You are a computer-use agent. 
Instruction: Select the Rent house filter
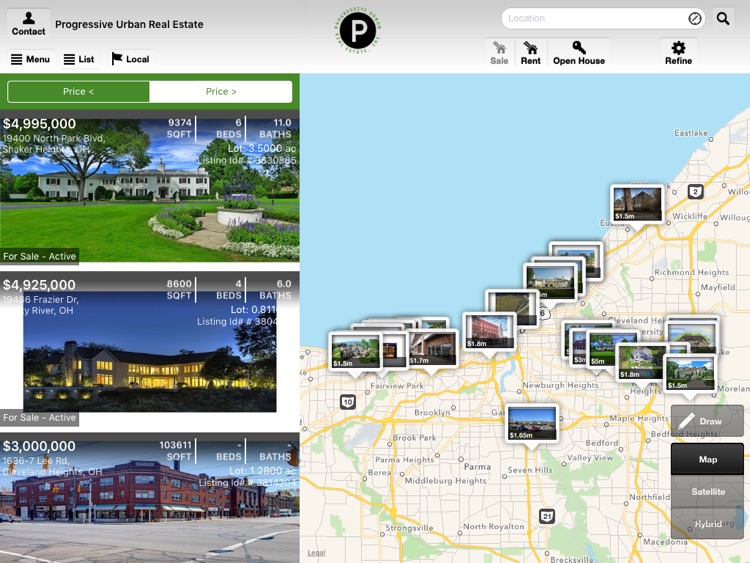click(530, 53)
